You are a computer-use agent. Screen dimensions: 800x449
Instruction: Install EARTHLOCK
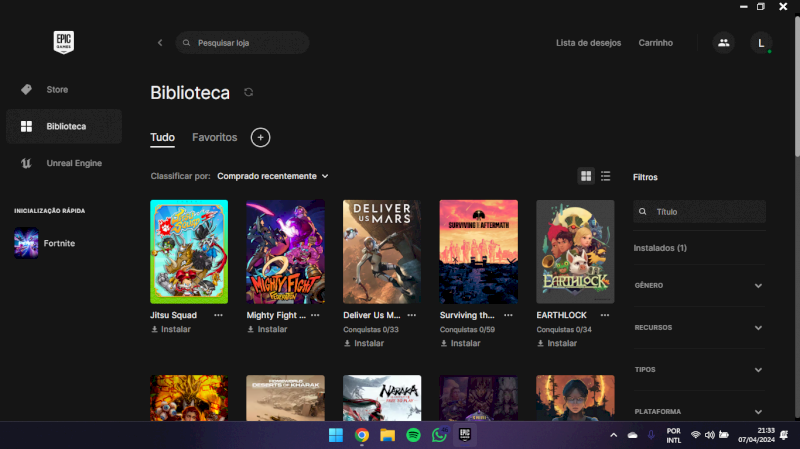point(557,343)
